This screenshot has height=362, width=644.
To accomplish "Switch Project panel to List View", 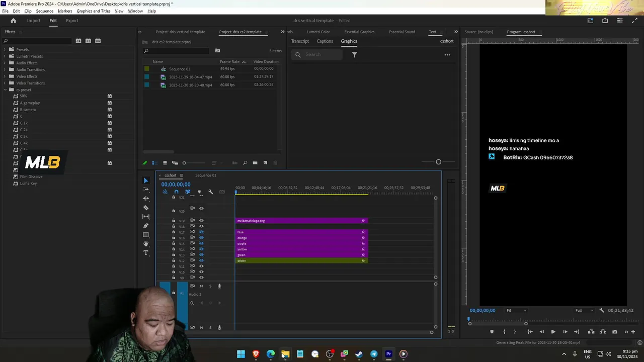I will pyautogui.click(x=154, y=163).
